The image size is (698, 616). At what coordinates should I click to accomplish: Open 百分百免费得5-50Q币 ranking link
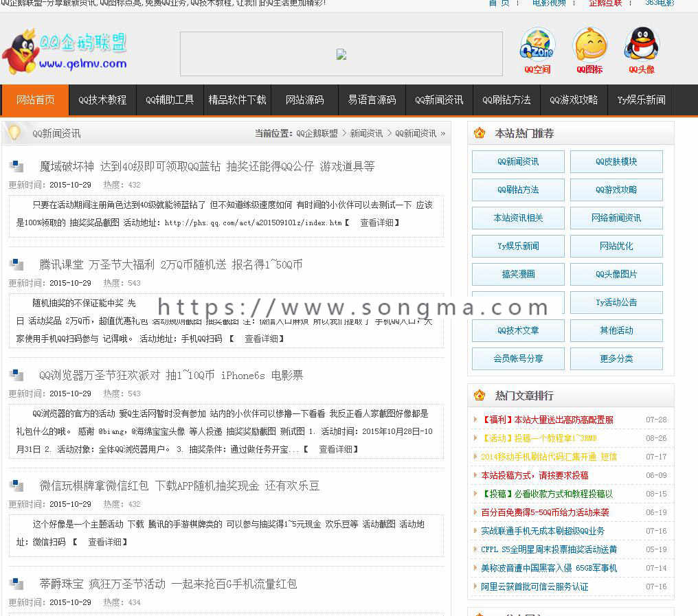(545, 512)
